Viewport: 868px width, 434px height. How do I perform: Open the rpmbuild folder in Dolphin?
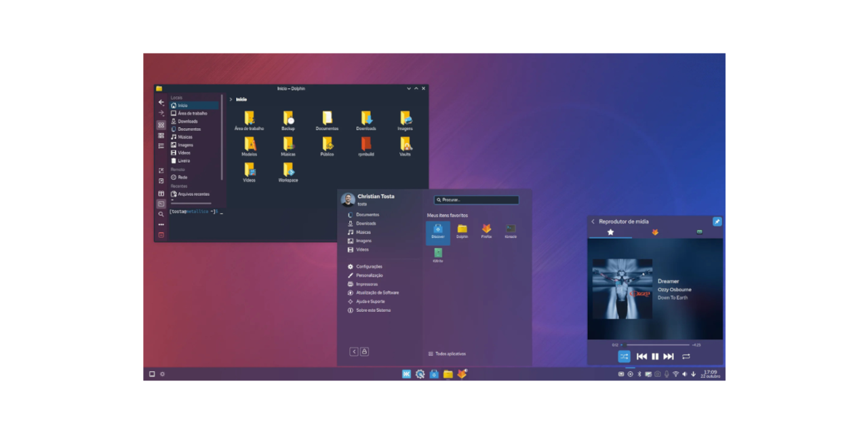[366, 146]
